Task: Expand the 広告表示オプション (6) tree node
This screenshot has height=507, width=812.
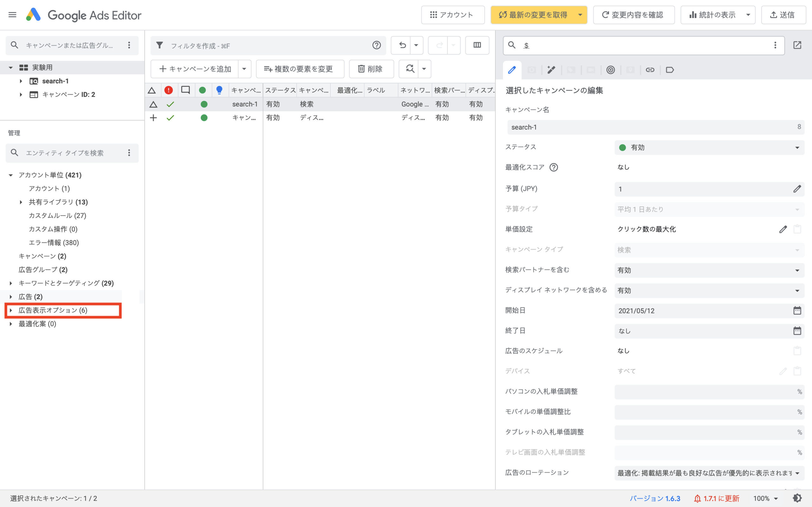Action: (x=11, y=311)
